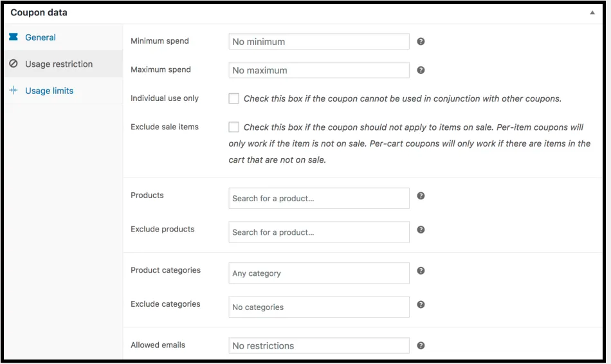611x364 pixels.
Task: Open the Exclude categories selector
Action: coord(319,307)
